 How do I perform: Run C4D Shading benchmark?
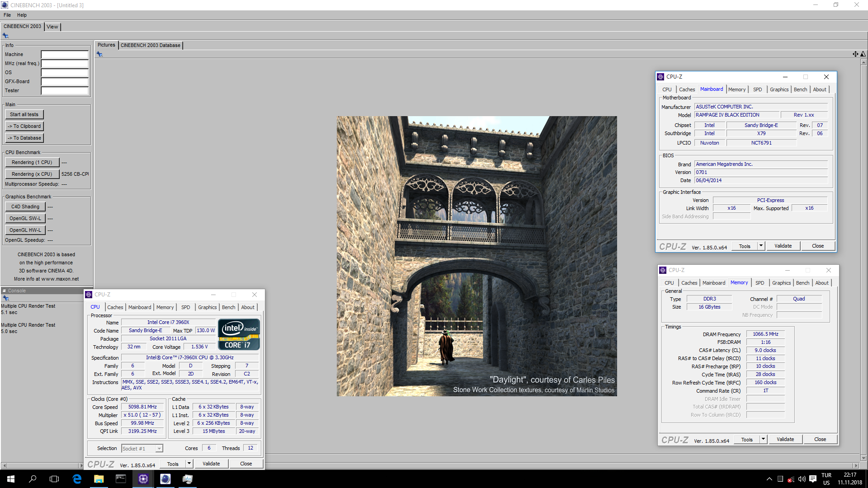(x=25, y=206)
